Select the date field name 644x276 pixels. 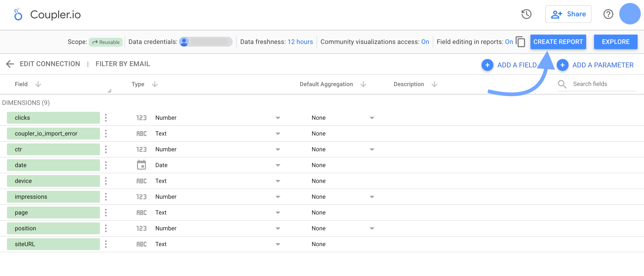(53, 165)
